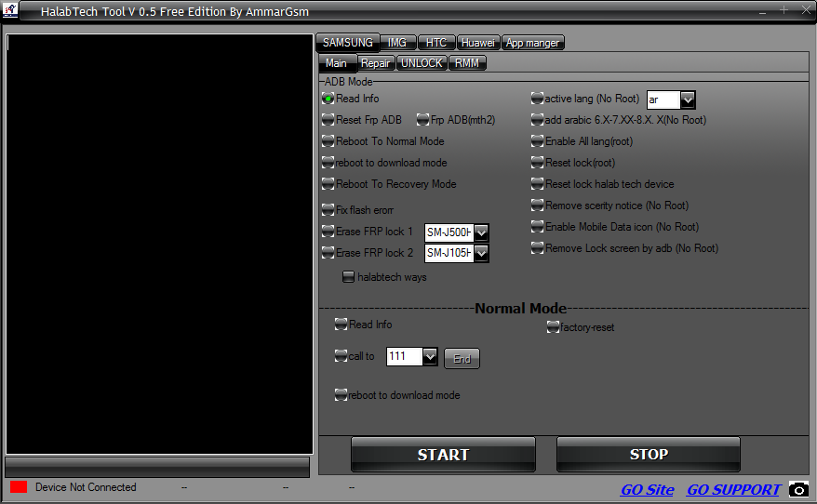
Task: Click the End call button
Action: (x=462, y=359)
